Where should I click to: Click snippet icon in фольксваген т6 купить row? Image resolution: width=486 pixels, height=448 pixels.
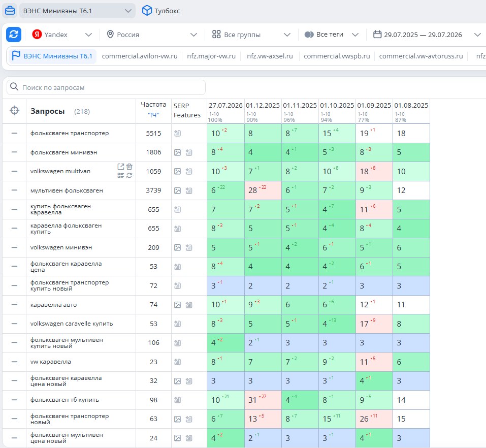point(177,400)
